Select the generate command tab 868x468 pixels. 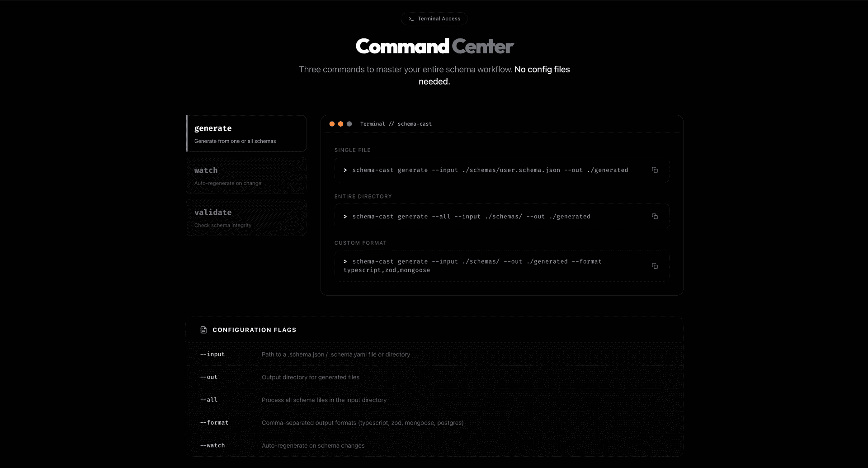pyautogui.click(x=246, y=133)
